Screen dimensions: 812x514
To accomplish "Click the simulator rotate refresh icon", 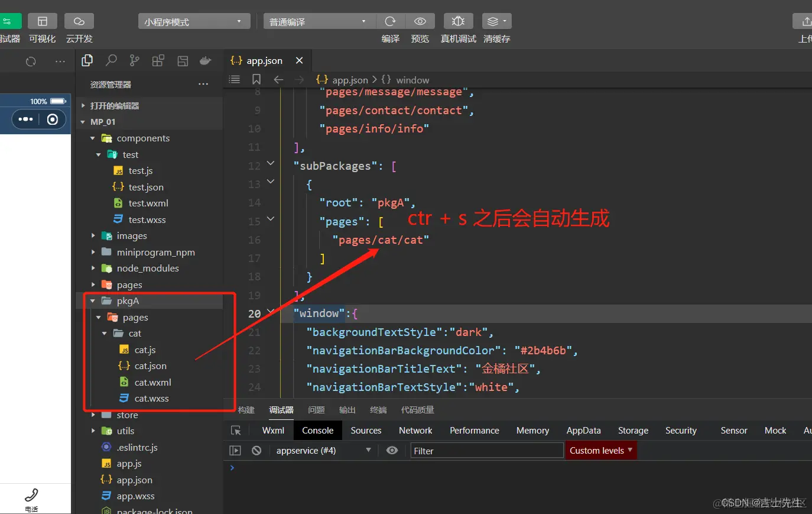I will click(x=31, y=61).
